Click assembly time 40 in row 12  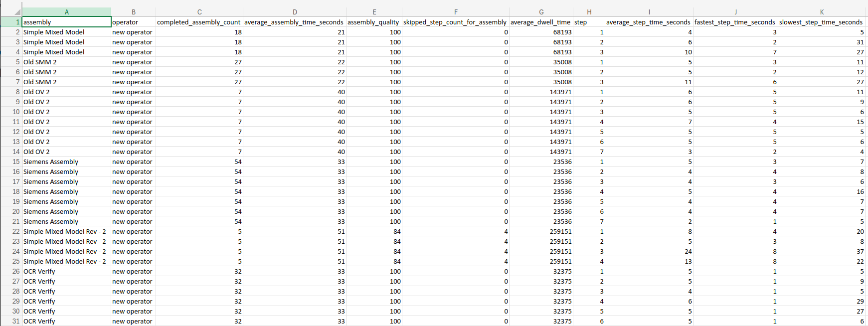point(341,132)
